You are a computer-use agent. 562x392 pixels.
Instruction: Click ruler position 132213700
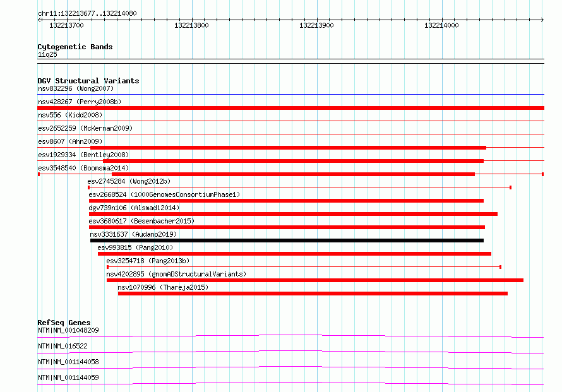tap(66, 25)
